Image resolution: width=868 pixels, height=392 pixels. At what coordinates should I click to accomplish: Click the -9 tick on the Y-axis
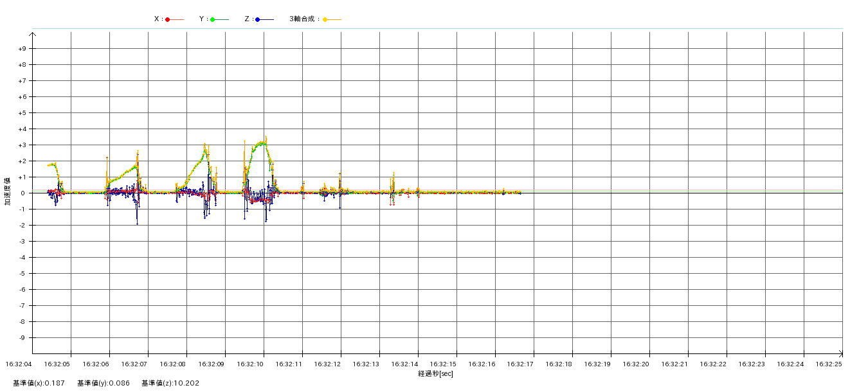pos(22,338)
